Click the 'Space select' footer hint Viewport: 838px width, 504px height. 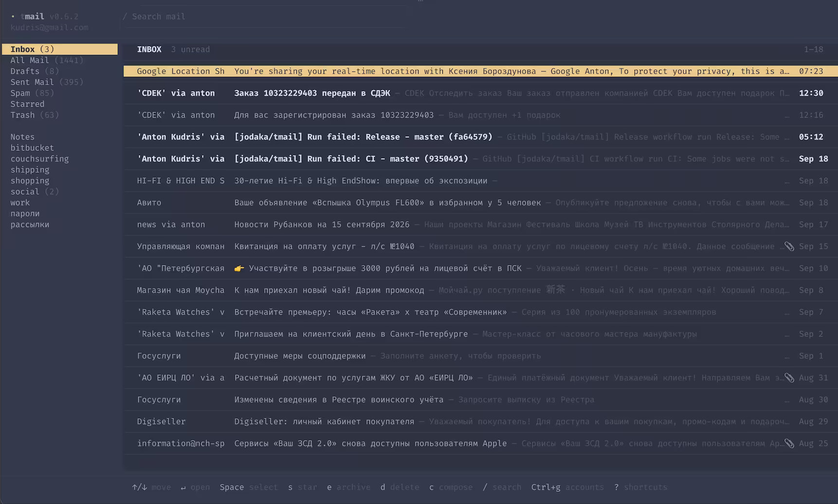[249, 487]
